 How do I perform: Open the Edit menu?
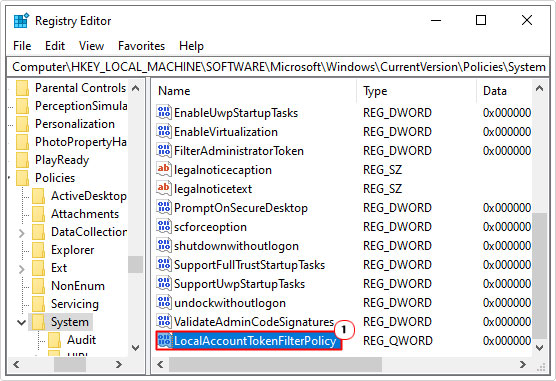tap(55, 46)
